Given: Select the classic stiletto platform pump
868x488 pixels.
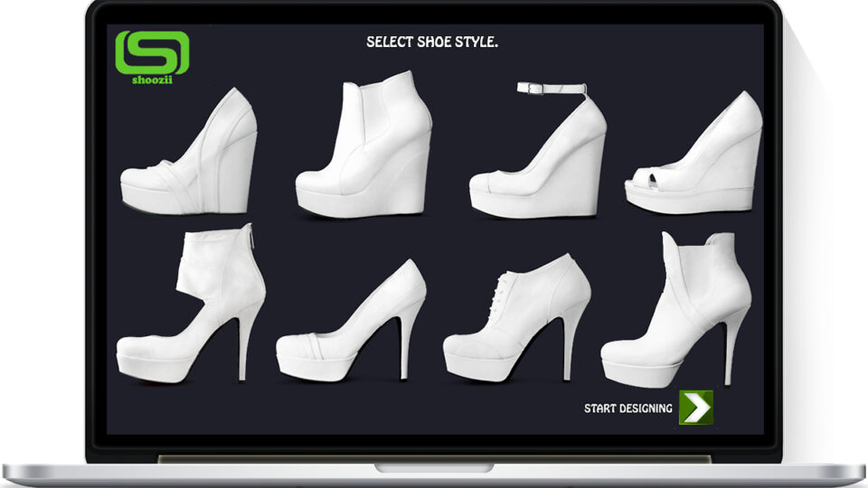Looking at the screenshot, I should click(x=351, y=320).
